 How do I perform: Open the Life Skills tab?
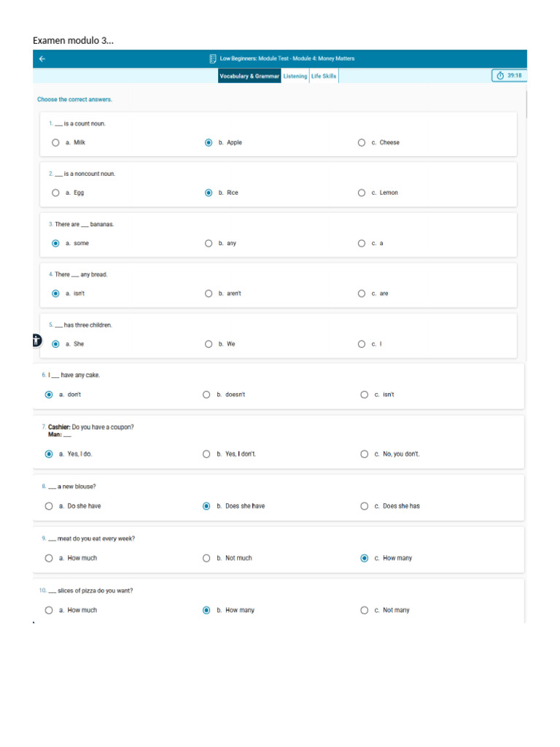[324, 76]
